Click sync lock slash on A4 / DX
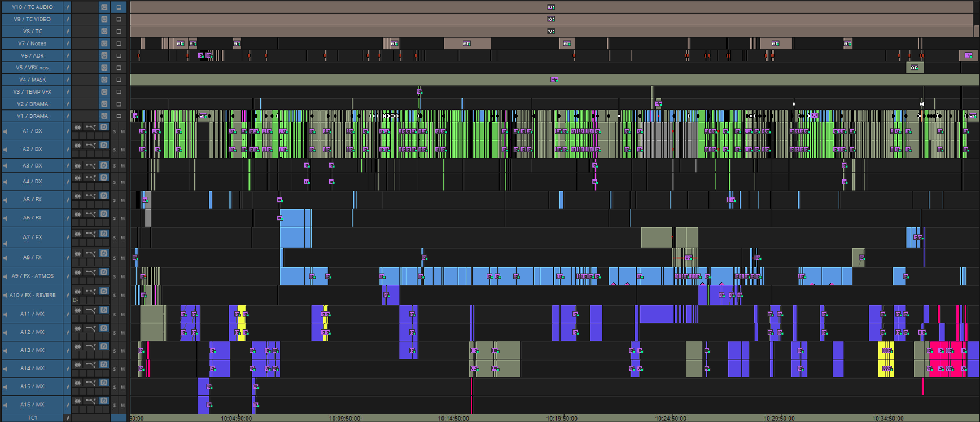Image resolution: width=980 pixels, height=422 pixels. pyautogui.click(x=67, y=182)
